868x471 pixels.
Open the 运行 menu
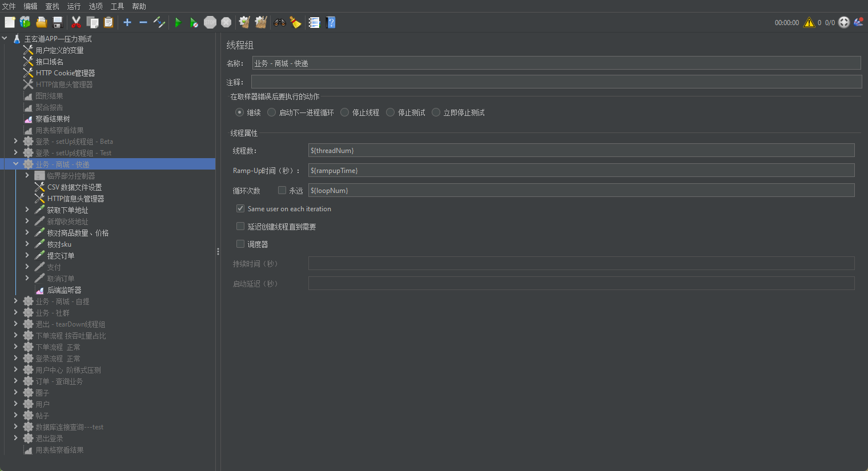click(x=74, y=6)
